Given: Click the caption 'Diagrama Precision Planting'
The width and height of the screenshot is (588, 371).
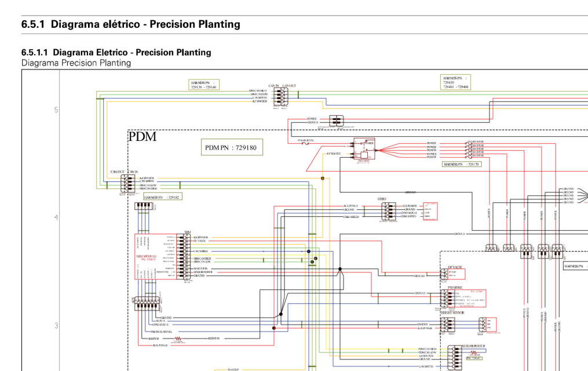Looking at the screenshot, I should coord(76,63).
